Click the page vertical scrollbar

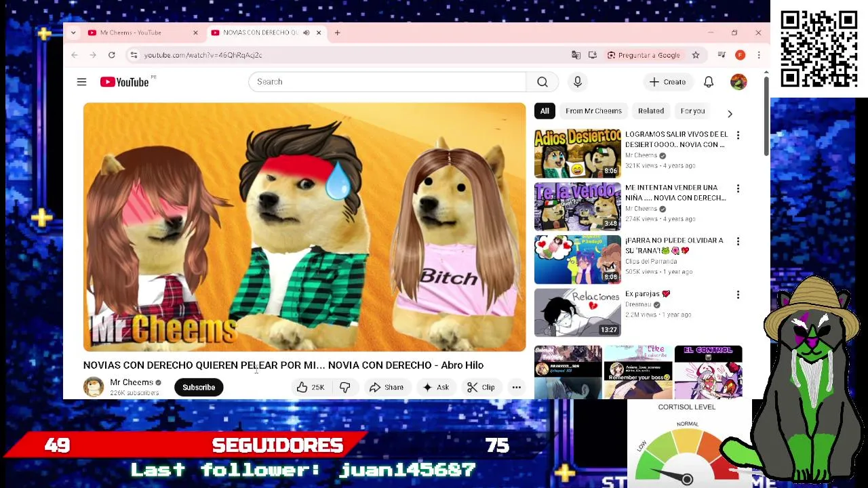pos(766,115)
